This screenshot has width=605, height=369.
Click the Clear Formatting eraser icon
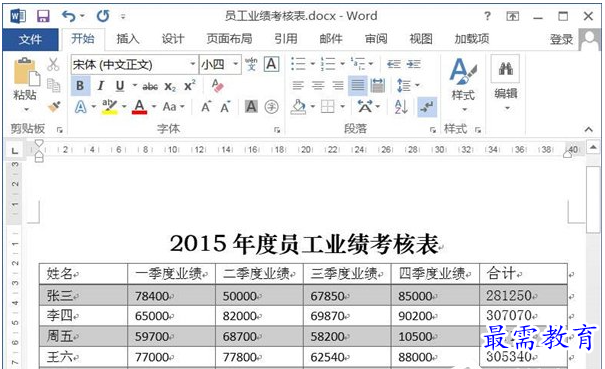tap(218, 86)
